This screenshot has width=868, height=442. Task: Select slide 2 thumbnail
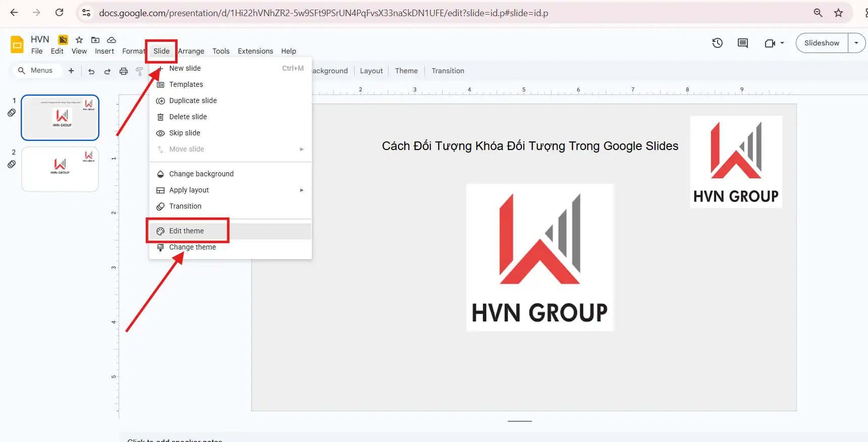click(x=60, y=169)
